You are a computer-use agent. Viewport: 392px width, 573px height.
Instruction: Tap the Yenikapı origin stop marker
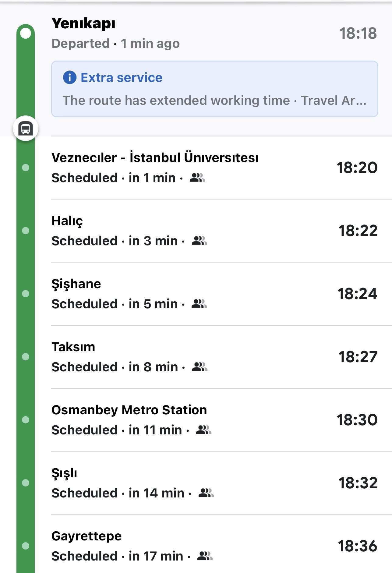pyautogui.click(x=26, y=33)
